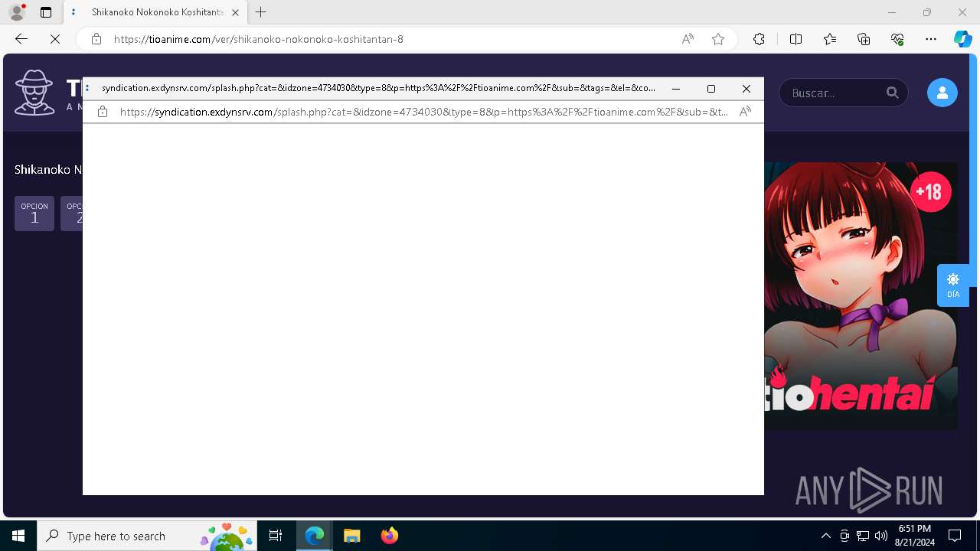The width and height of the screenshot is (980, 551).
Task: Toggle Split screen view
Action: coord(795,39)
